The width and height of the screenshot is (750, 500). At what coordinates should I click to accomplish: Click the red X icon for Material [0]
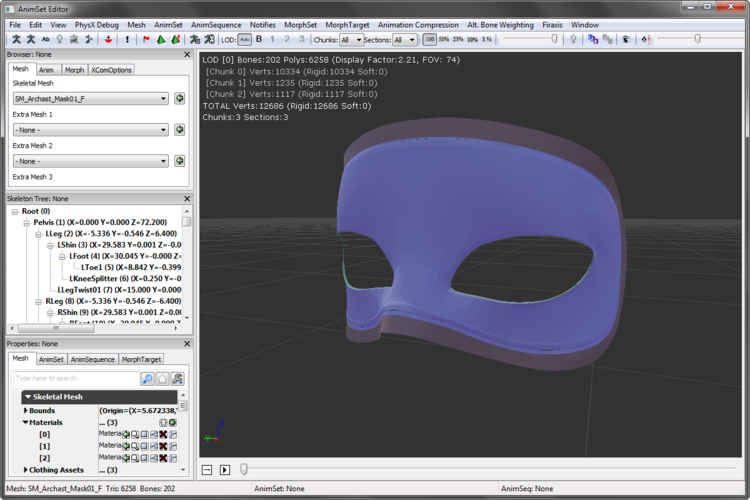(163, 434)
